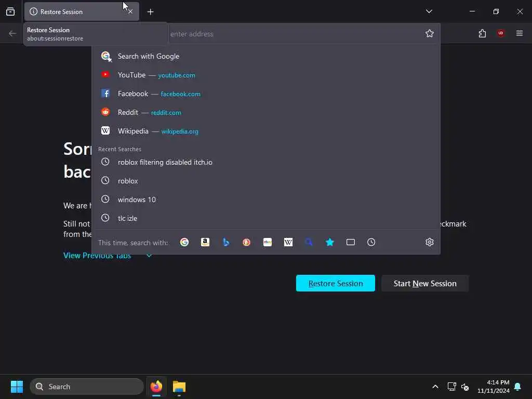Open Wikipedia suggestion wikipedia.org
532x399 pixels.
coord(266,131)
